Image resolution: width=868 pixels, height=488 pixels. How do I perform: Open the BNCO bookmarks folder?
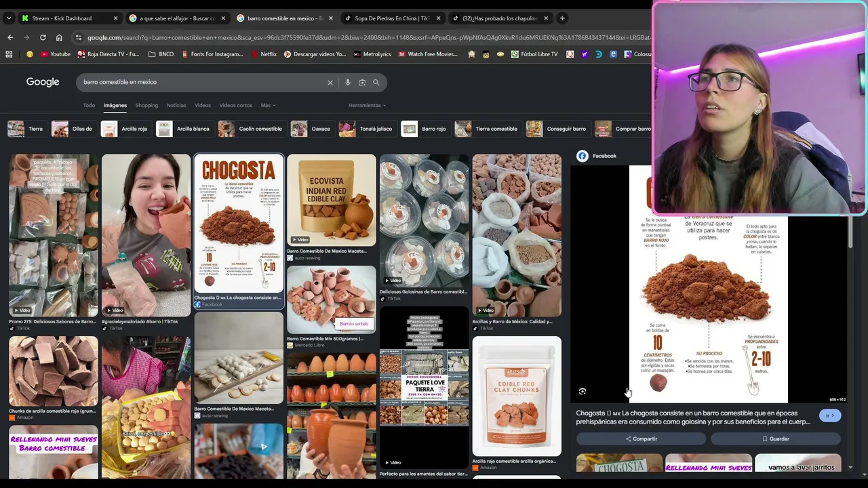[x=161, y=54]
